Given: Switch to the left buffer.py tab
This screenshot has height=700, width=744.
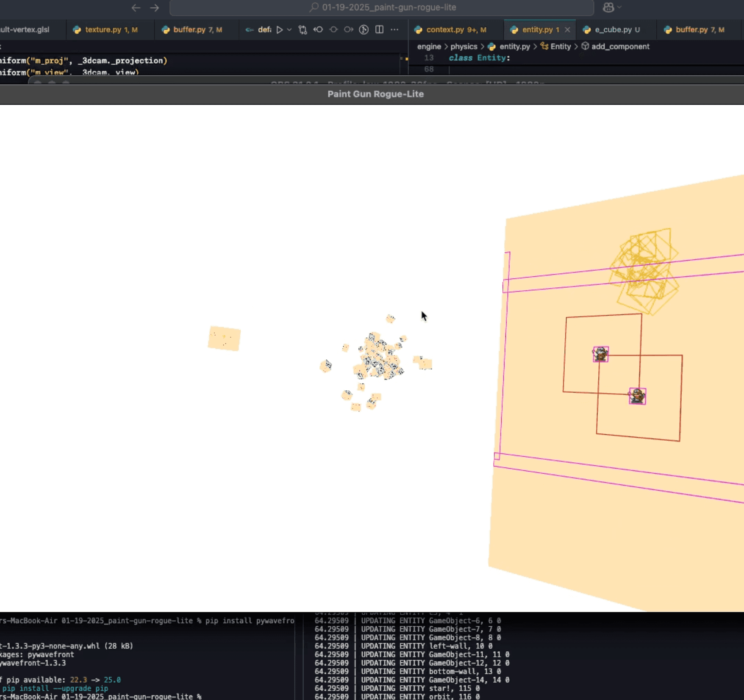Looking at the screenshot, I should click(197, 30).
